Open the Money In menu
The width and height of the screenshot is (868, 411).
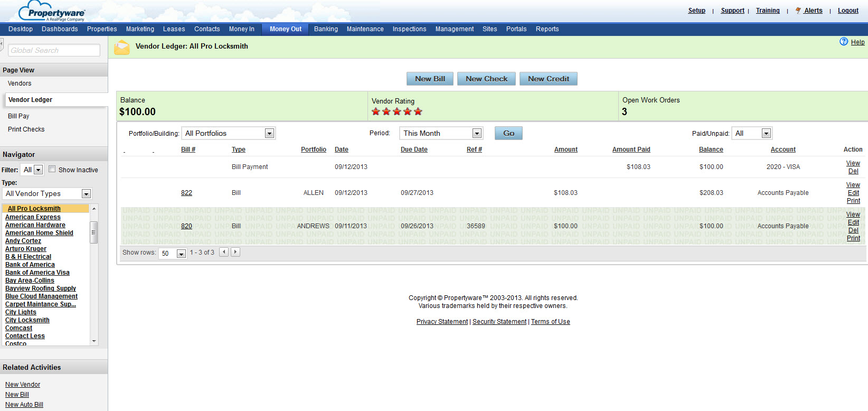pyautogui.click(x=241, y=29)
